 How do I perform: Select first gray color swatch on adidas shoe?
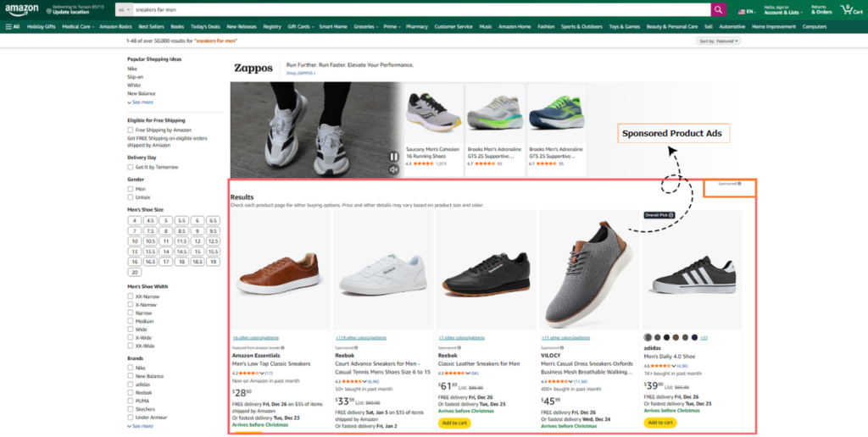(648, 337)
